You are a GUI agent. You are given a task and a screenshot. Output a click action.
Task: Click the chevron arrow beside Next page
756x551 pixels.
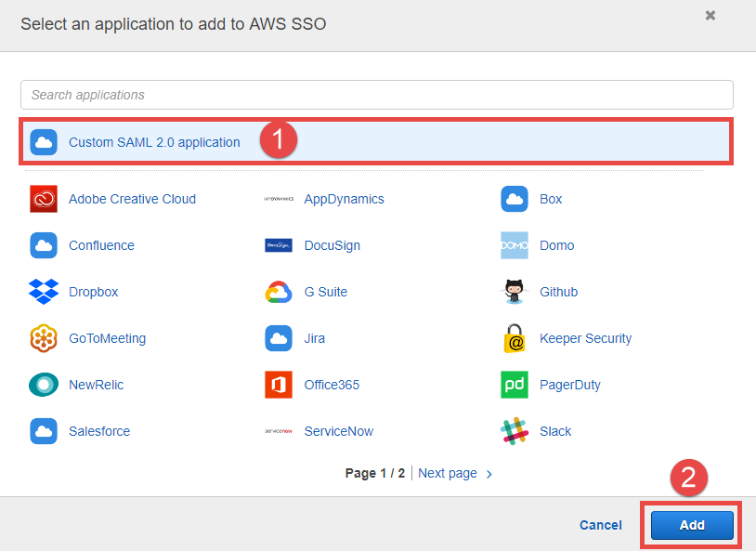[489, 474]
